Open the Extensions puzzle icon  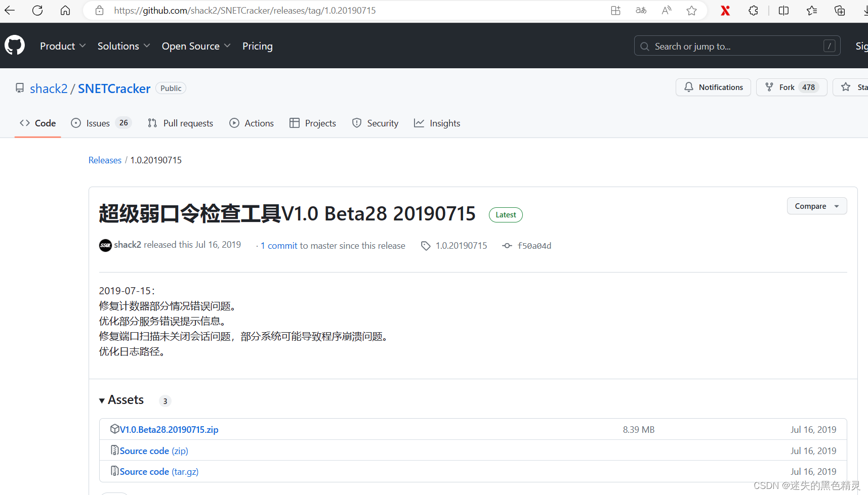pos(754,11)
